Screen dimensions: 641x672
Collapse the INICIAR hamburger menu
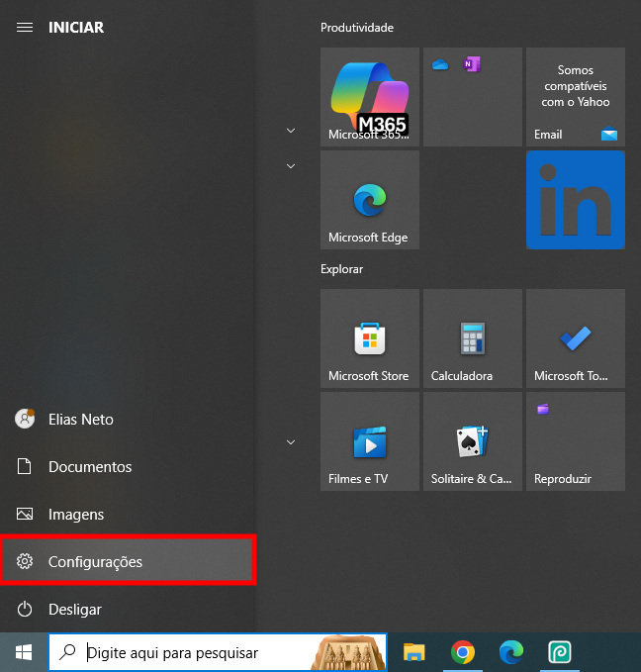[x=25, y=28]
